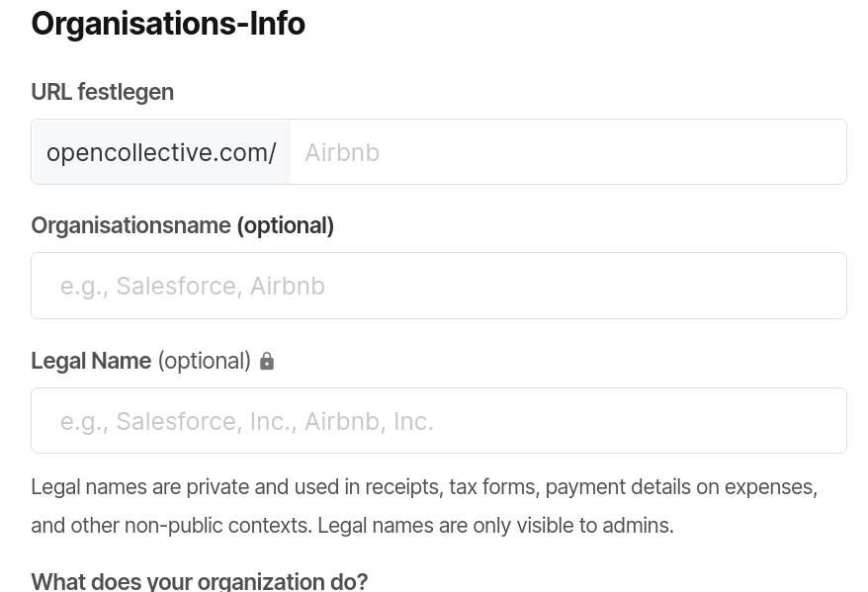Click the 'e.g., Salesforce, Airbnb' placeholder text
This screenshot has height=592, width=868.
pyautogui.click(x=192, y=286)
